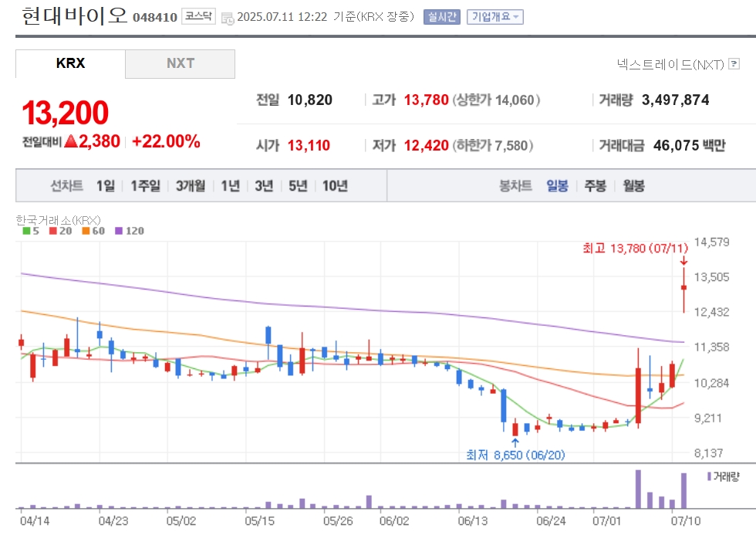Click the purple 거래량 volume legend marker
This screenshot has width=756, height=542.
coord(709,476)
